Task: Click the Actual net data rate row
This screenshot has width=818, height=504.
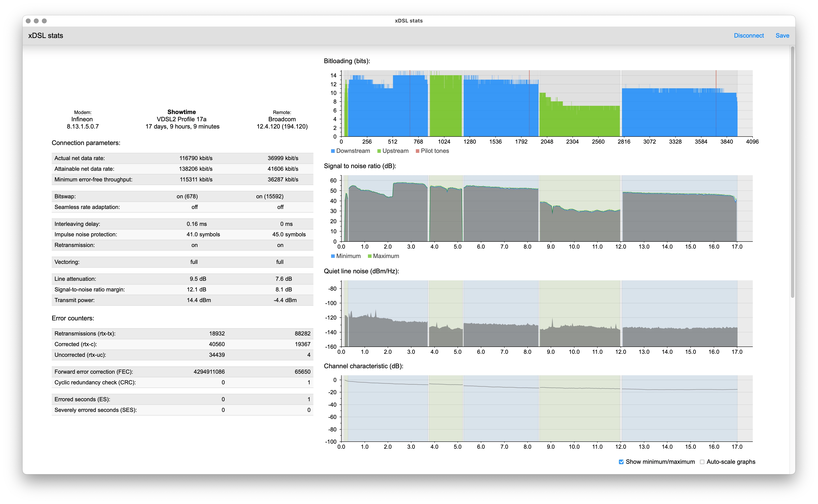Action: pos(182,158)
